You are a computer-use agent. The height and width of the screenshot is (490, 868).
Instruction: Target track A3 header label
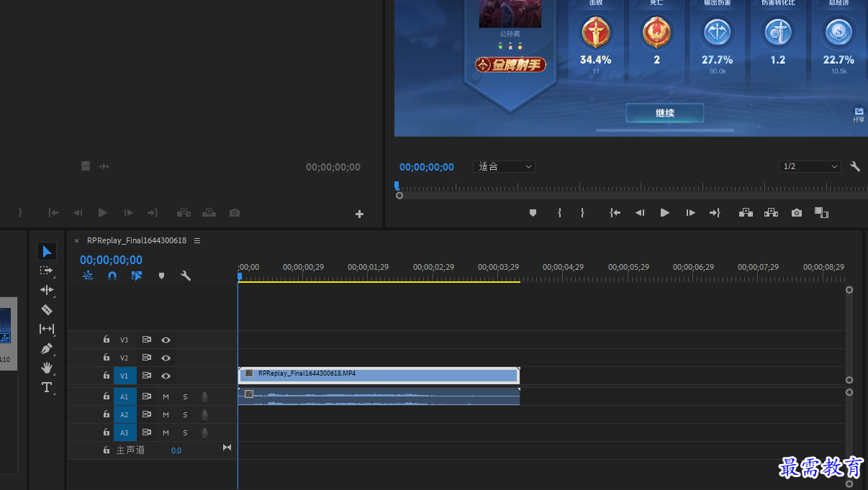(x=125, y=432)
